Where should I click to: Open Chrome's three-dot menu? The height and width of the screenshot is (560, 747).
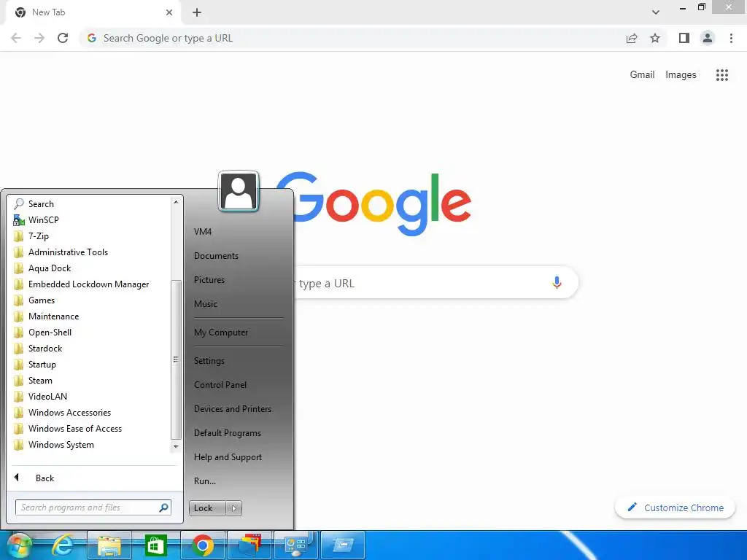click(731, 38)
